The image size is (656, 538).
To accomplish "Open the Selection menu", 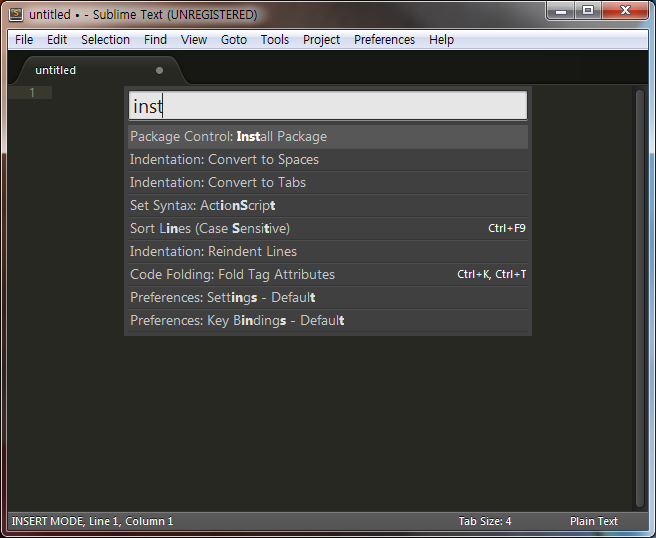I will point(105,40).
